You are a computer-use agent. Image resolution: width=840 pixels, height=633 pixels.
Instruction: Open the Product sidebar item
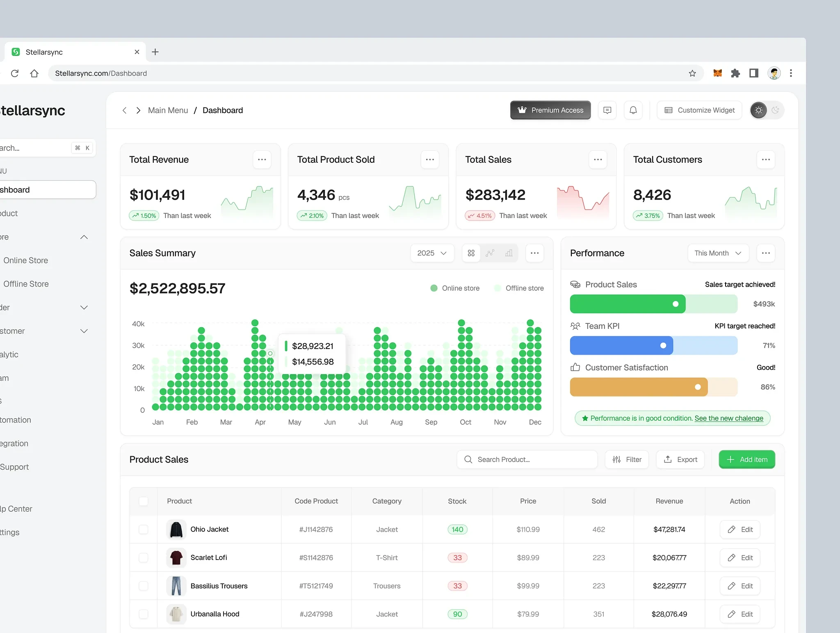[x=9, y=213]
